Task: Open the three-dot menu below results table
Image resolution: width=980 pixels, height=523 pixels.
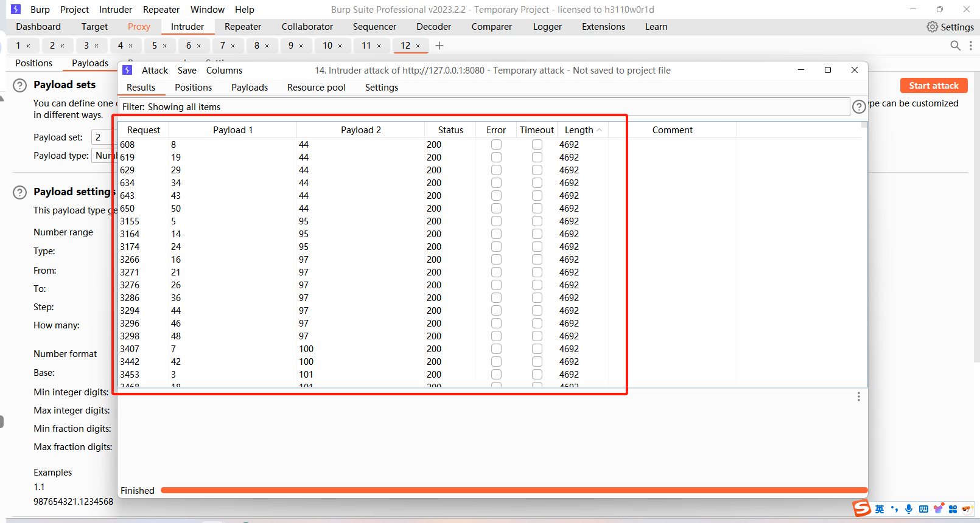Action: [x=859, y=397]
